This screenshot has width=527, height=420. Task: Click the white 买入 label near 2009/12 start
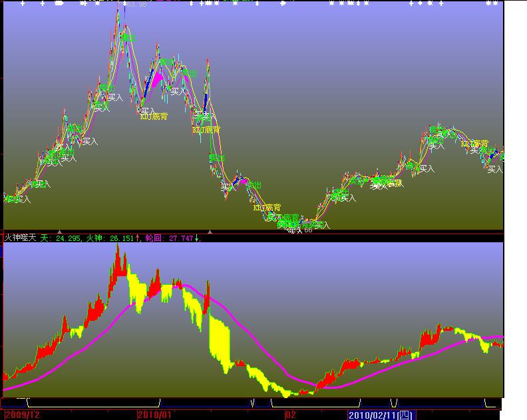[x=23, y=199]
